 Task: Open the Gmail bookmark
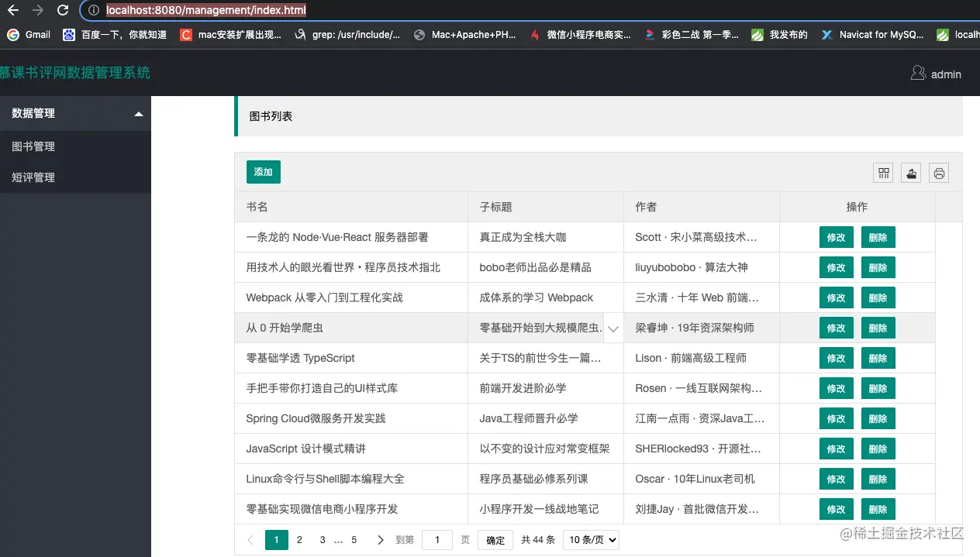click(29, 35)
